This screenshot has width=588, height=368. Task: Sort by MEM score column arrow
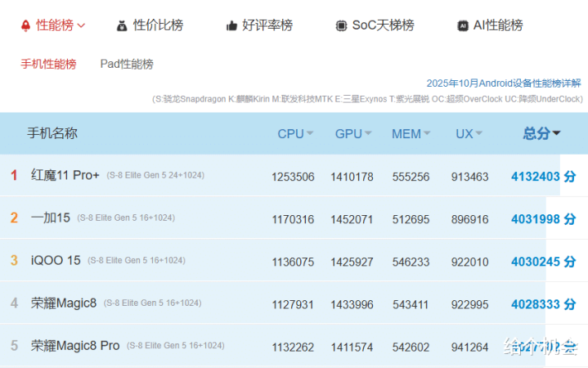click(428, 134)
